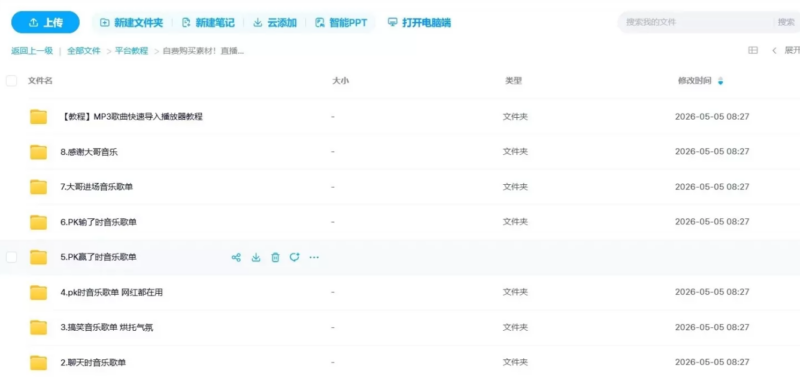
Task: Click folder icon of 5.PK赢了时音乐歌单
Action: pos(38,258)
